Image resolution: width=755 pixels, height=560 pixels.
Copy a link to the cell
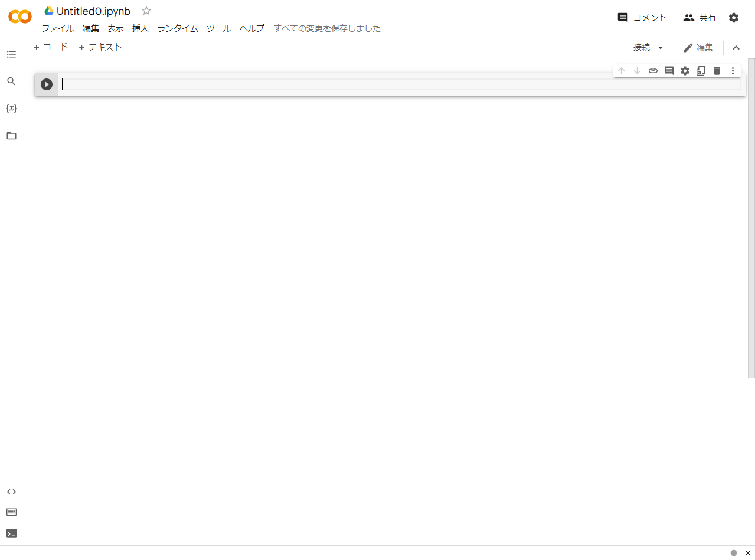coord(653,71)
